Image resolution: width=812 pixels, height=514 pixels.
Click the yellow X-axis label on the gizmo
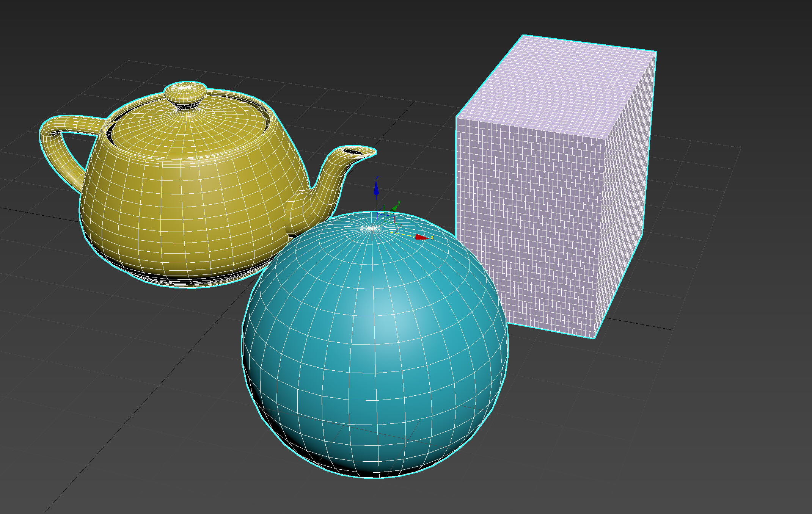tap(432, 238)
